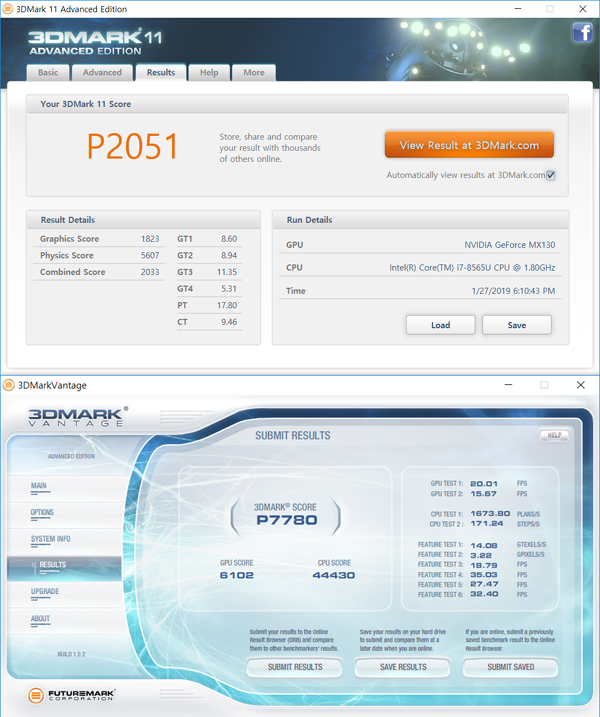The image size is (600, 717).
Task: Click the BUILD 1.0.2 label
Action: [71, 654]
